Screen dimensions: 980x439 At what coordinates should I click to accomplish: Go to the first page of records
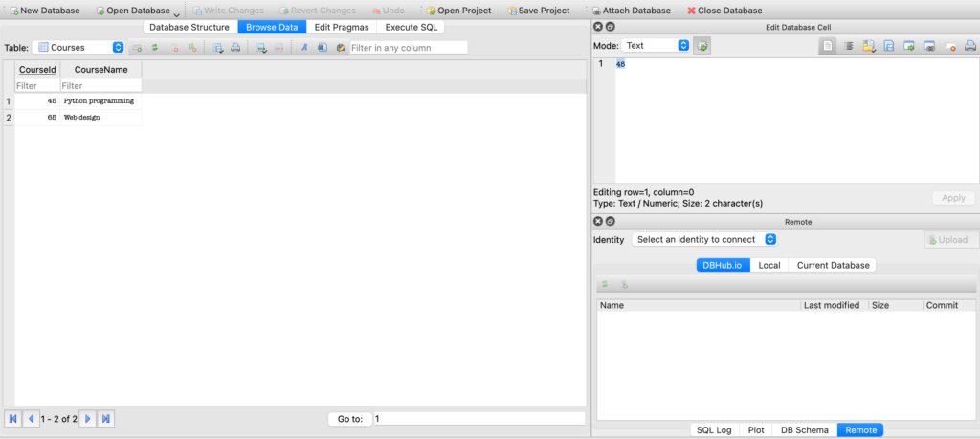[x=12, y=419]
